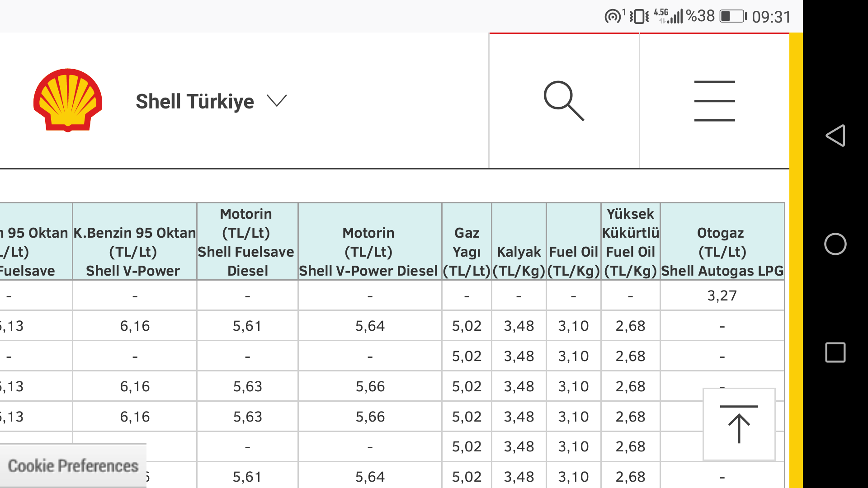The image size is (868, 488).
Task: Select the Otogaz Shell Autogas LPG header
Action: point(722,242)
